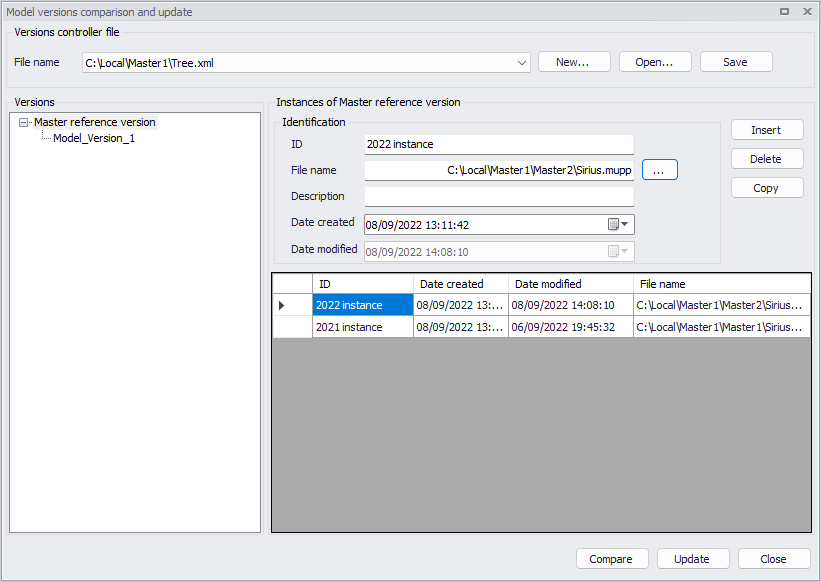This screenshot has height=582, width=821.
Task: Browse for instance file with ellipsis button
Action: pyautogui.click(x=660, y=170)
